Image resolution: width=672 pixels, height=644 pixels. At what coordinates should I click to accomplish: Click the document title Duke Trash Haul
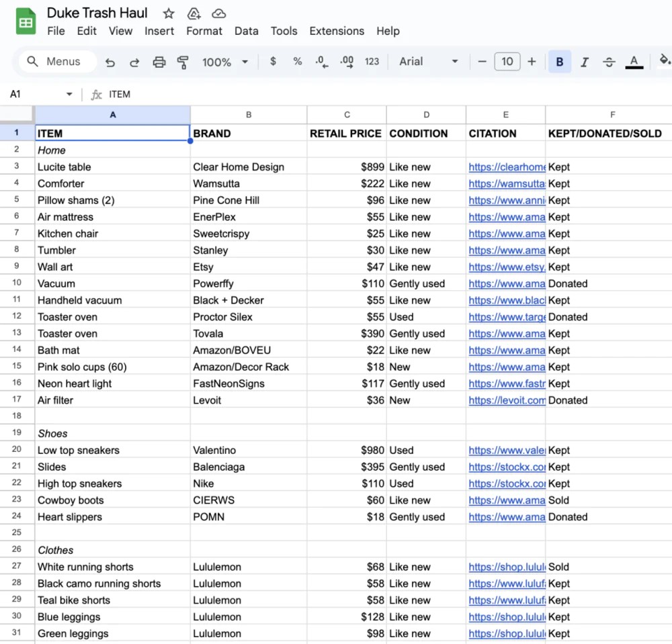(97, 13)
